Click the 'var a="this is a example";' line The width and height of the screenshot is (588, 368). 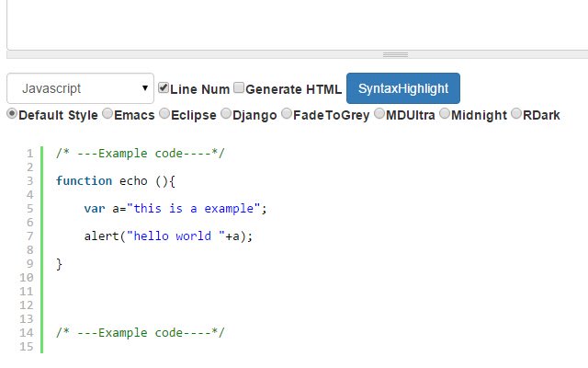pyautogui.click(x=175, y=209)
